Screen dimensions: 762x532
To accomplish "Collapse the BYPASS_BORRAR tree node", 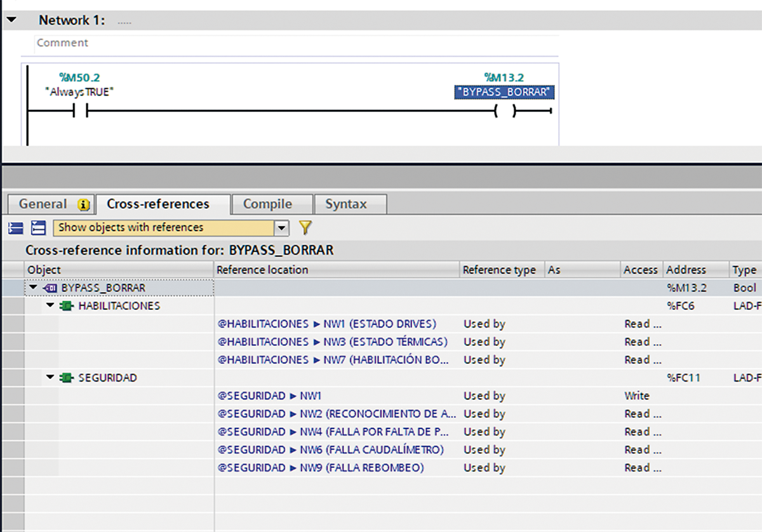I will coord(33,288).
